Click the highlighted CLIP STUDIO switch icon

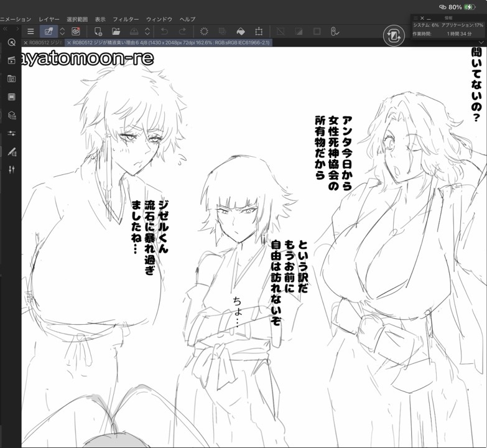tap(49, 31)
